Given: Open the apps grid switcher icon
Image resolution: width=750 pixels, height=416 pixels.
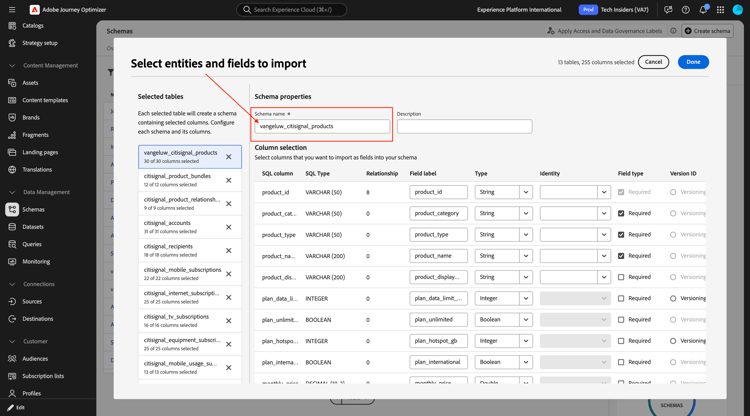Looking at the screenshot, I should (x=720, y=10).
